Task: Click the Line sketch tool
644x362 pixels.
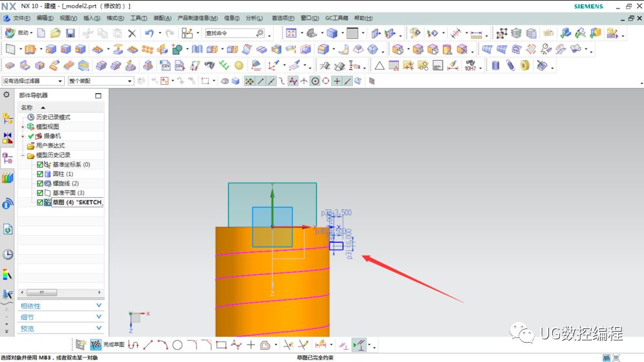Action: coord(148,345)
